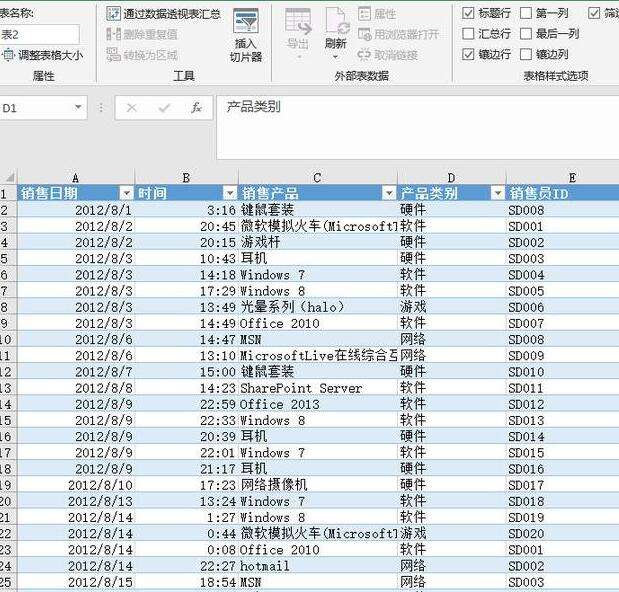This screenshot has height=592, width=619.
Task: Open the 销售产品 column filter arrow
Action: click(388, 193)
